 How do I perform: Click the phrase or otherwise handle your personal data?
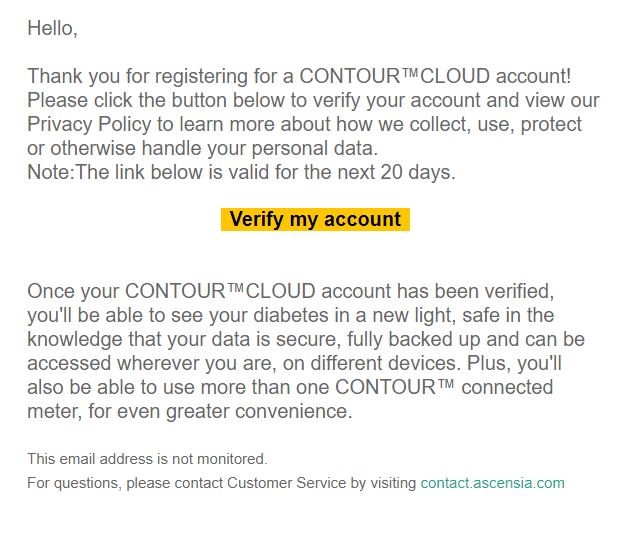click(x=203, y=148)
